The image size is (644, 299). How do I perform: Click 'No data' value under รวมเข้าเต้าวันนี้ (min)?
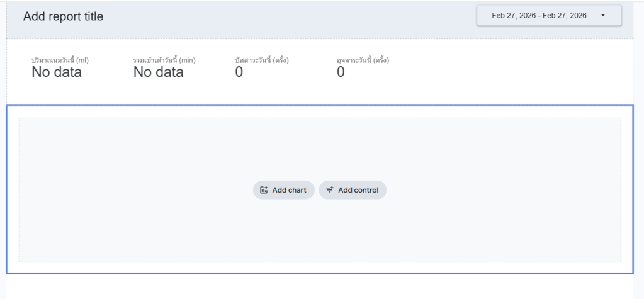pyautogui.click(x=159, y=72)
